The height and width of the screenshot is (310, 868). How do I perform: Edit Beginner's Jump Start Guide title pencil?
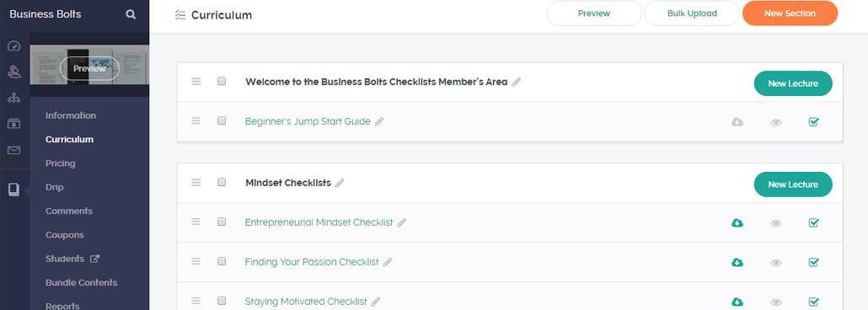pyautogui.click(x=379, y=122)
